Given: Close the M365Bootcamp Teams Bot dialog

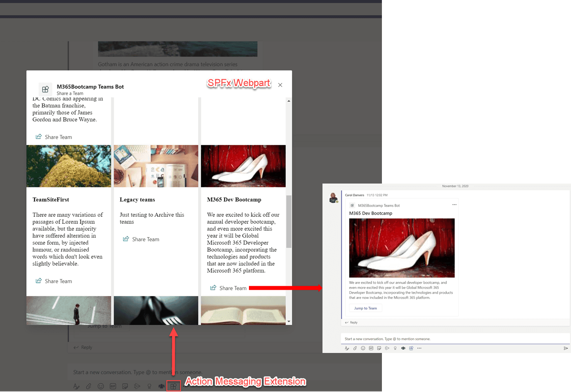Looking at the screenshot, I should pyautogui.click(x=280, y=85).
